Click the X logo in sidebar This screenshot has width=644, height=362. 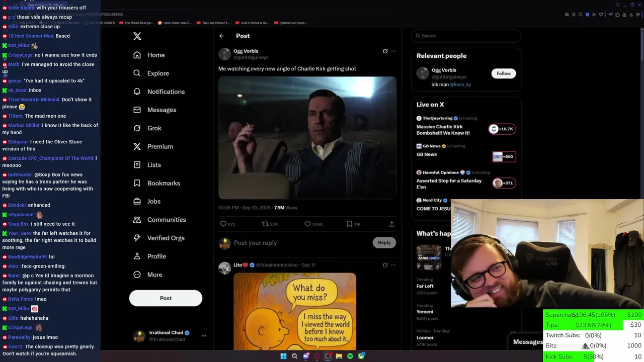pyautogui.click(x=137, y=36)
